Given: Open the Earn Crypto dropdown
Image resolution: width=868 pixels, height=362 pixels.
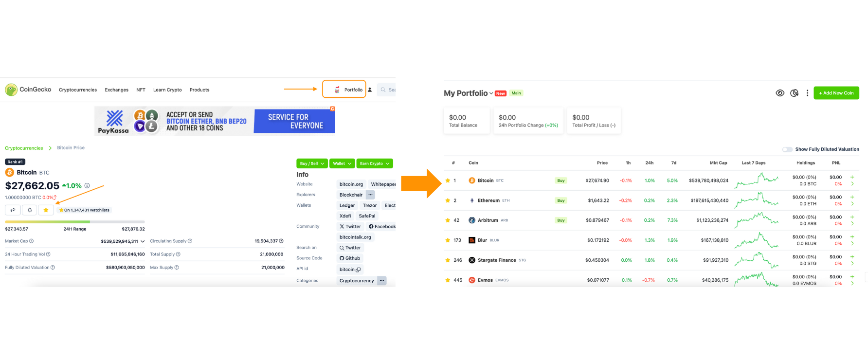Looking at the screenshot, I should tap(374, 163).
